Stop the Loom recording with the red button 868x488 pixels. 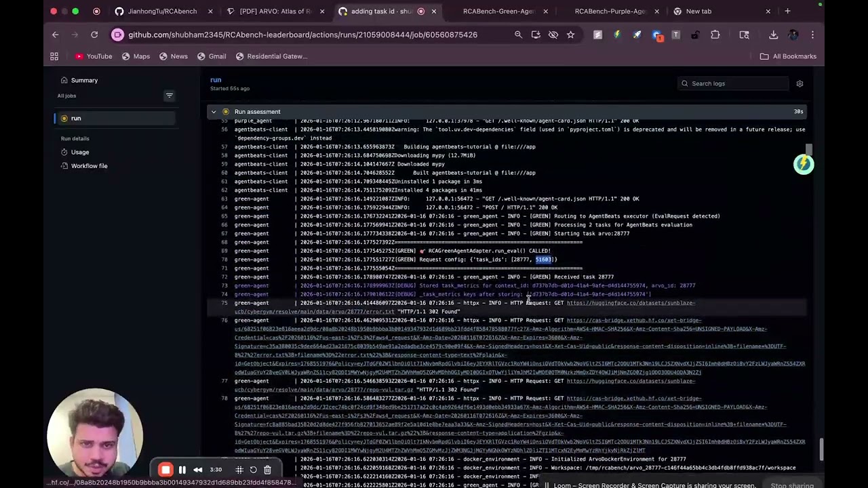click(165, 470)
